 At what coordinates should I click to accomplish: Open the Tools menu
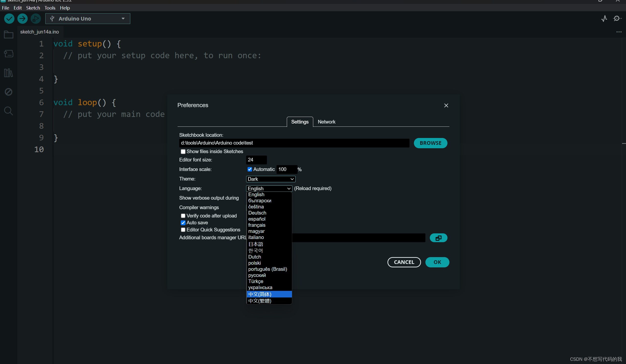coord(50,8)
